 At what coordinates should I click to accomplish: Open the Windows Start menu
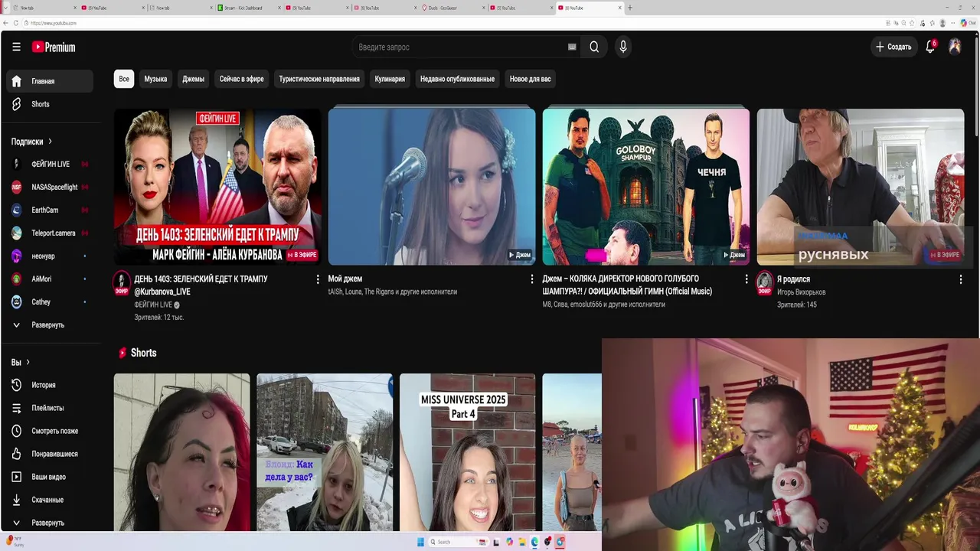(x=420, y=542)
